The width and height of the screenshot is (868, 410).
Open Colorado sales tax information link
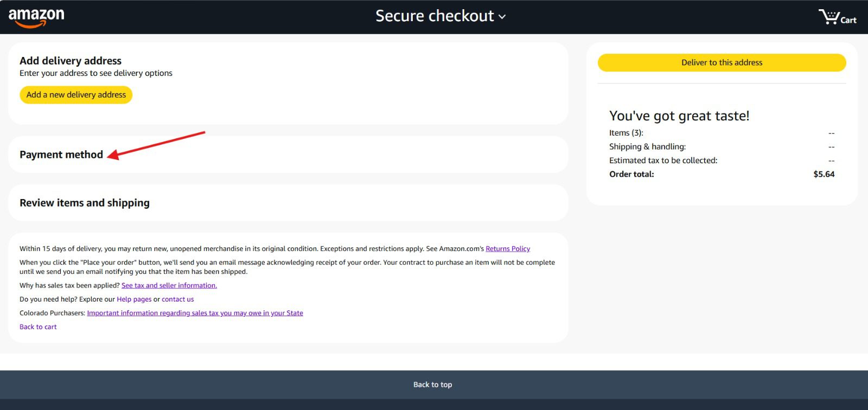(195, 313)
